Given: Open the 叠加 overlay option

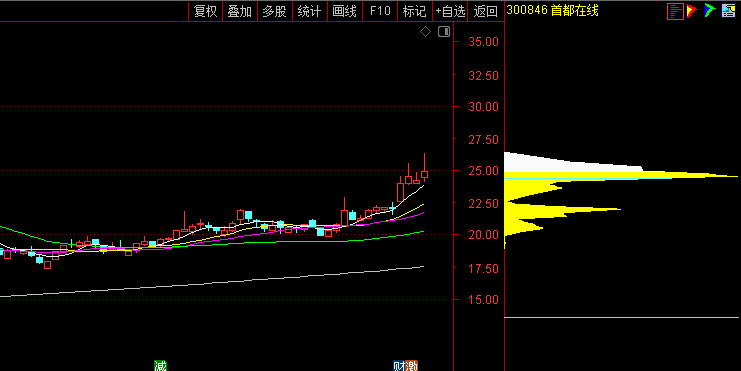Looking at the screenshot, I should pyautogui.click(x=240, y=11).
